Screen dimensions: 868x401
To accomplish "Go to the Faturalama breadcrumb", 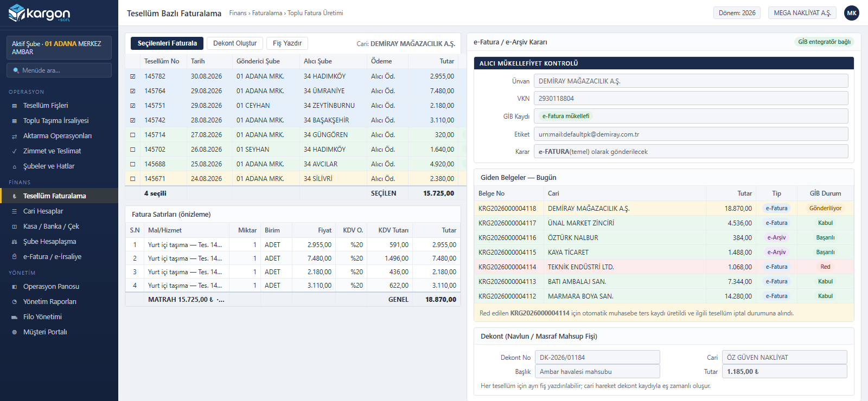I will click(x=267, y=13).
